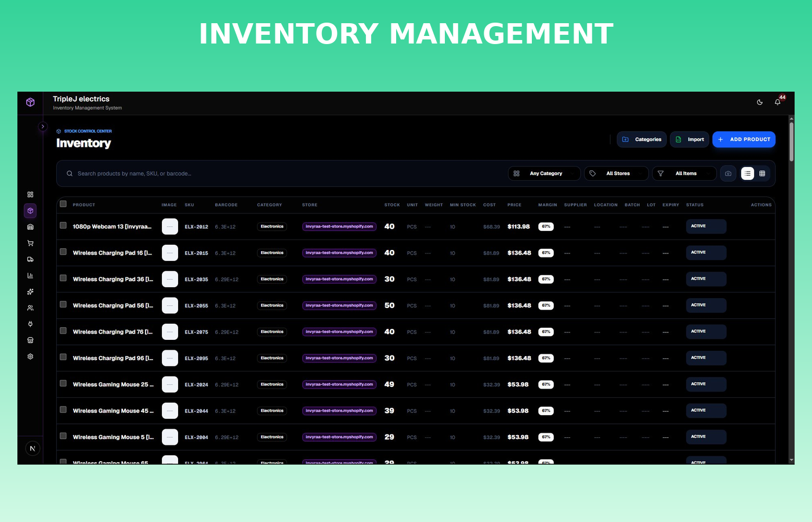Open the Any Category dropdown
Image resolution: width=812 pixels, height=522 pixels.
pyautogui.click(x=544, y=173)
